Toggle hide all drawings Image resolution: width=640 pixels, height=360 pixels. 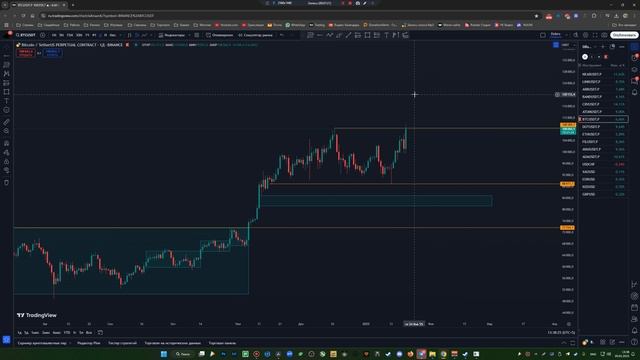point(6,171)
